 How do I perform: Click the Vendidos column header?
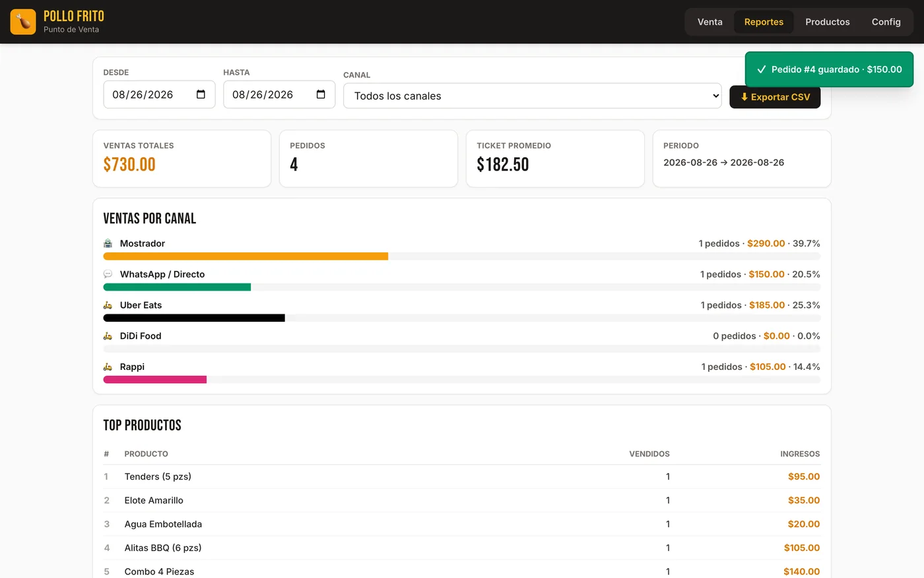649,454
